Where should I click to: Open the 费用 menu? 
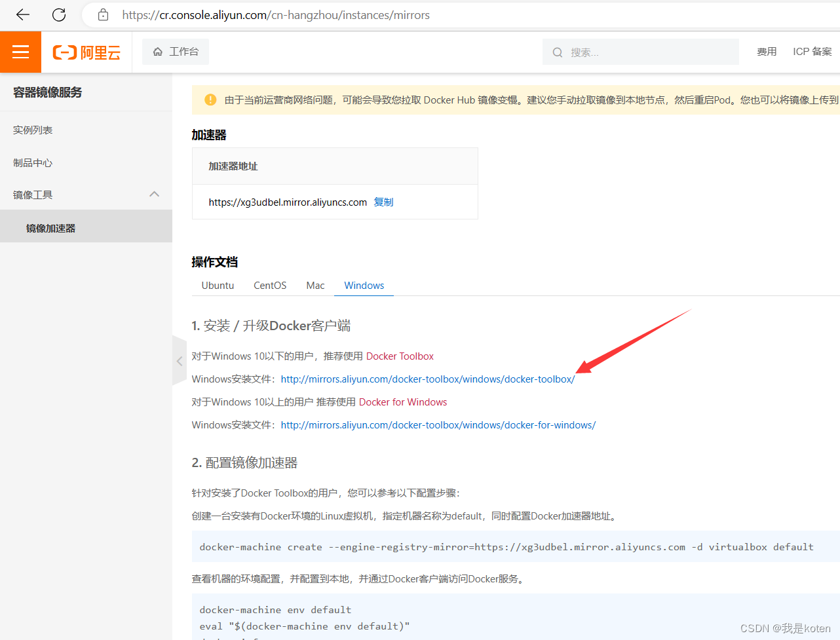pyautogui.click(x=767, y=52)
